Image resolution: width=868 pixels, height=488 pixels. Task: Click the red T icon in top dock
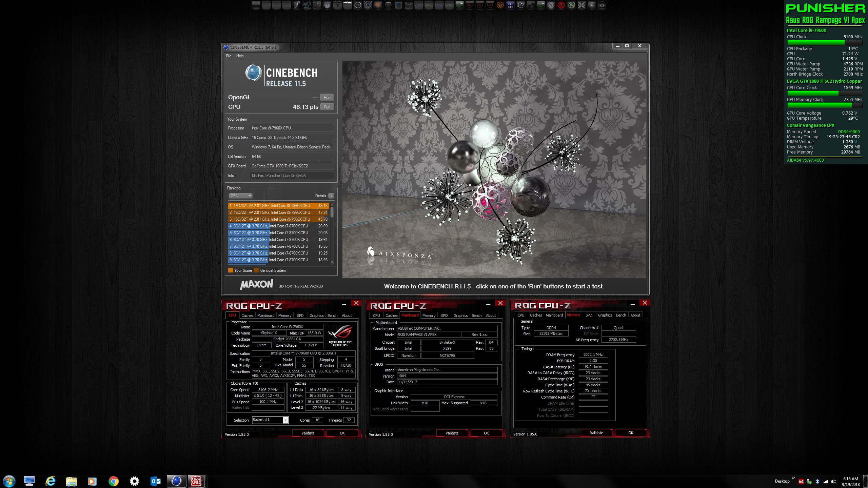(561, 5)
